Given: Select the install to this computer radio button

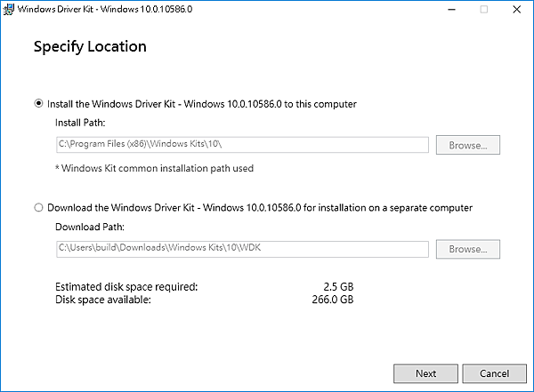Looking at the screenshot, I should click(x=38, y=104).
